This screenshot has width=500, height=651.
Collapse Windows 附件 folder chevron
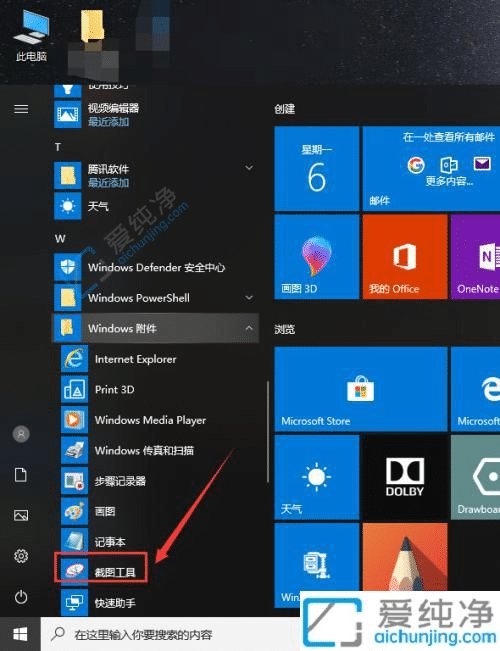[249, 328]
